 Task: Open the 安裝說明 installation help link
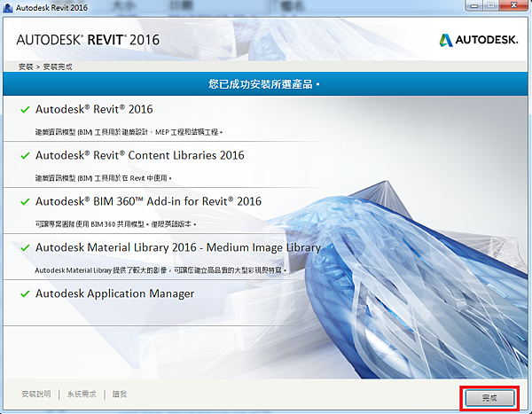click(36, 394)
